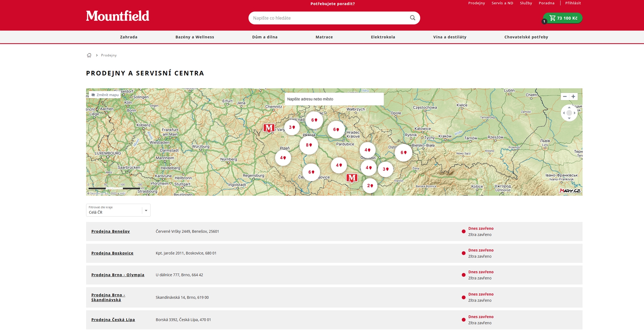Open Prodejna Brno - Skandinávská store link

click(x=108, y=297)
